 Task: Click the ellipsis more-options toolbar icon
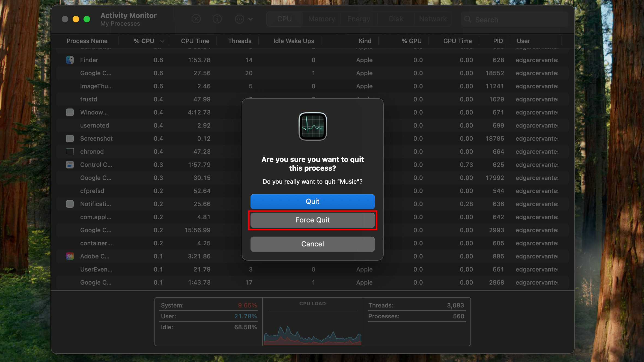pyautogui.click(x=239, y=19)
